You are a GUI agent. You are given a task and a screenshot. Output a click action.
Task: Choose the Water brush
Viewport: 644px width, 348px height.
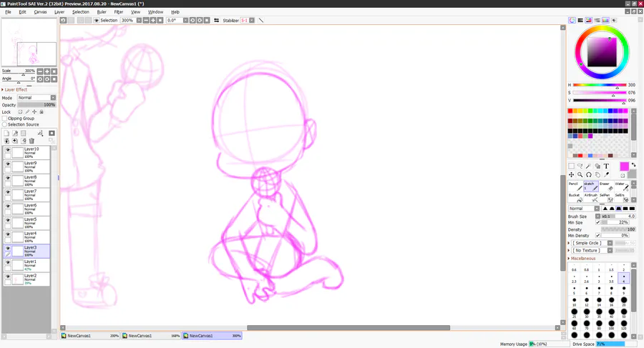621,186
